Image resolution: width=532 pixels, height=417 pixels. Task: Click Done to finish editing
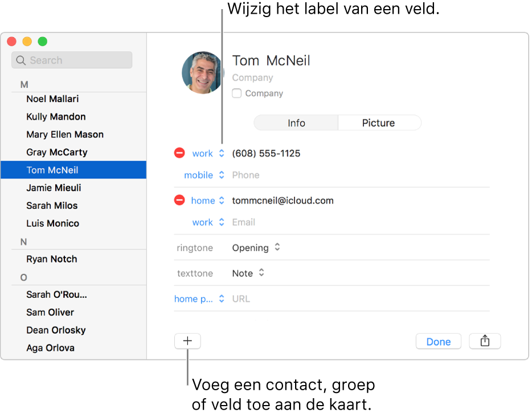point(439,341)
